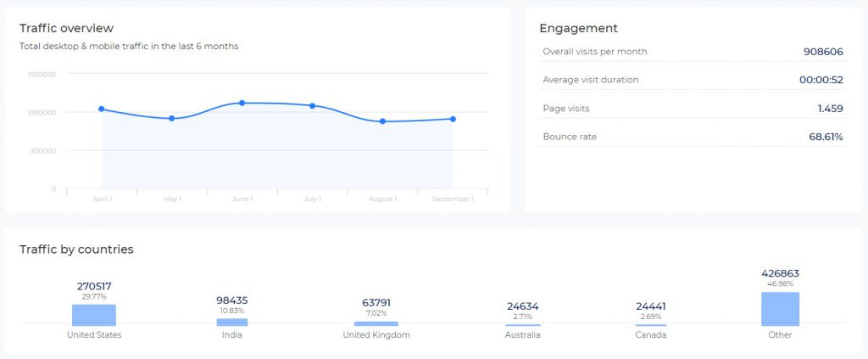Click the June 1 x-axis label
The image size is (868, 359).
click(x=242, y=199)
